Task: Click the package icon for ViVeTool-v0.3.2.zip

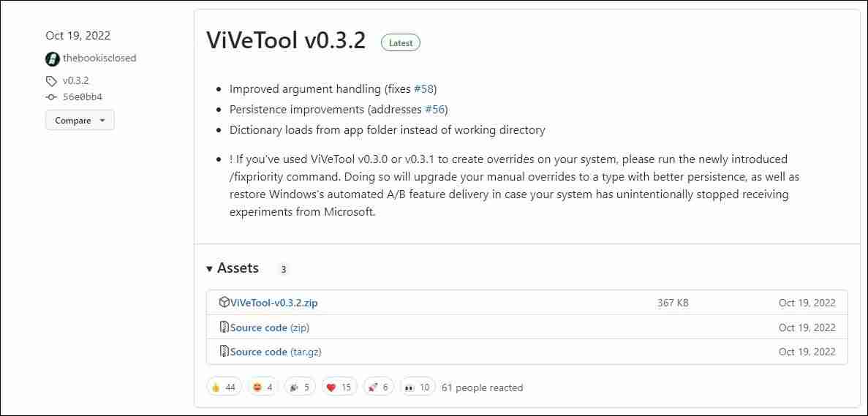Action: click(224, 303)
